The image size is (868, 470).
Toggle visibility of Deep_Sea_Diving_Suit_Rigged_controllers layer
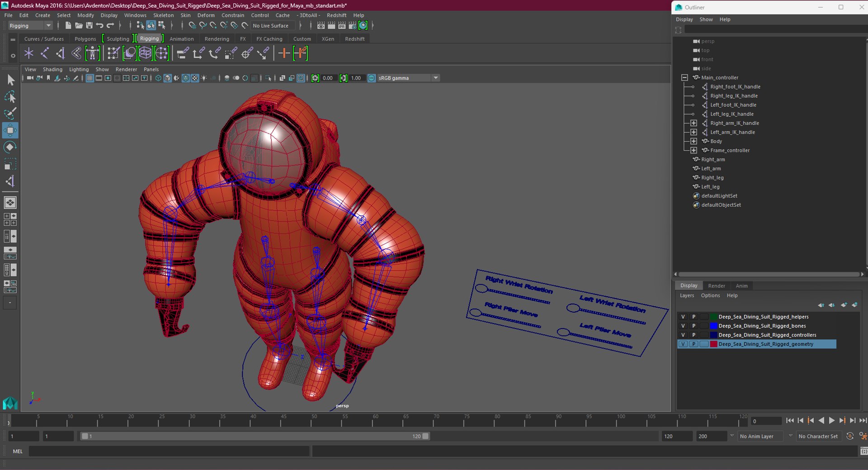[683, 335]
